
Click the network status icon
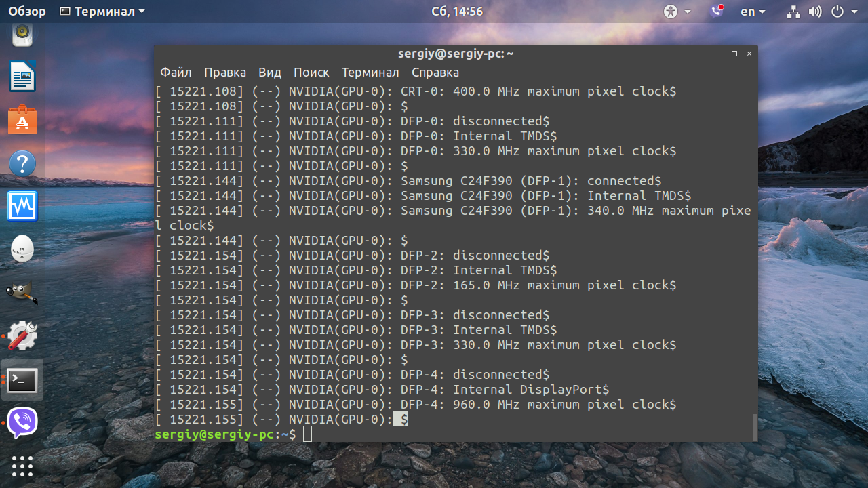(793, 12)
